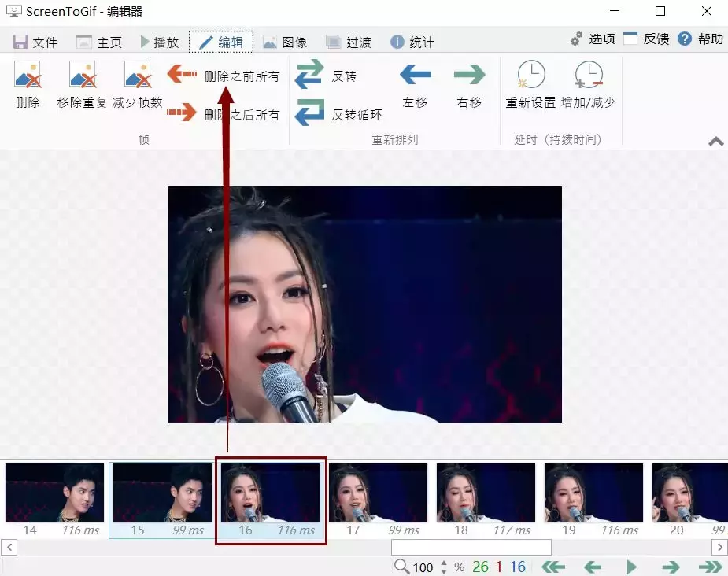This screenshot has width=728, height=576.
Task: Click the 反转循环 yoyo icon
Action: click(x=309, y=113)
